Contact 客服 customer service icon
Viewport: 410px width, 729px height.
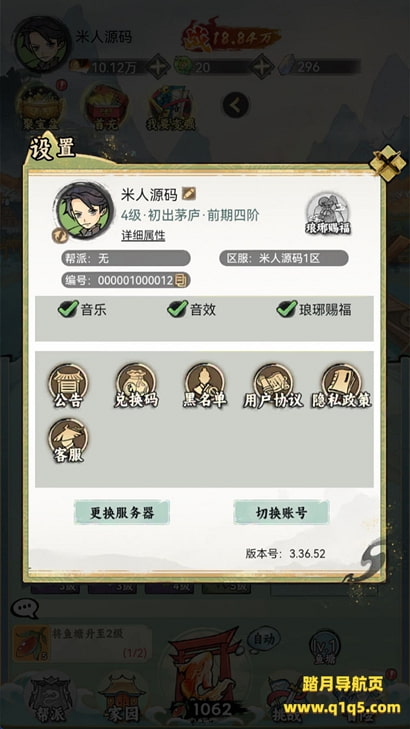coord(68,440)
